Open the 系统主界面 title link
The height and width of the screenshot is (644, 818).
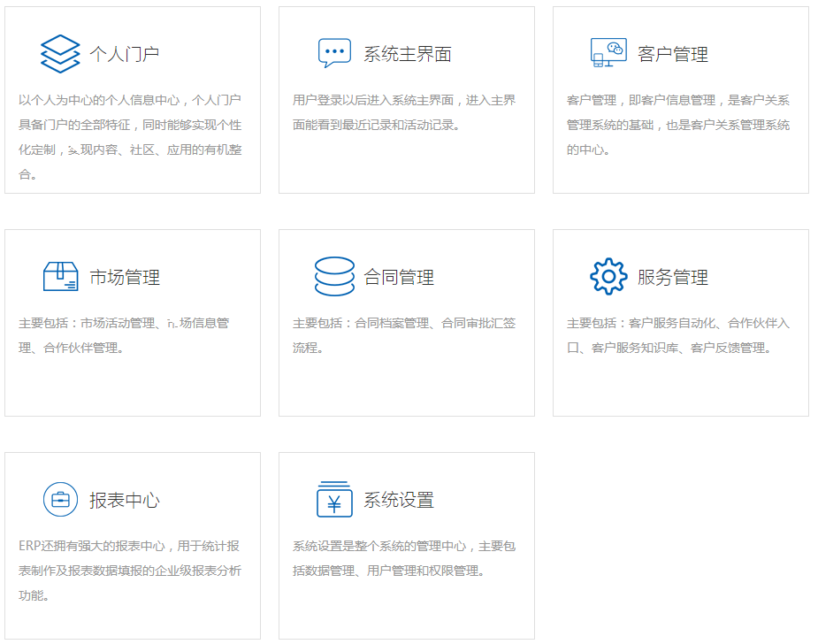tap(408, 54)
